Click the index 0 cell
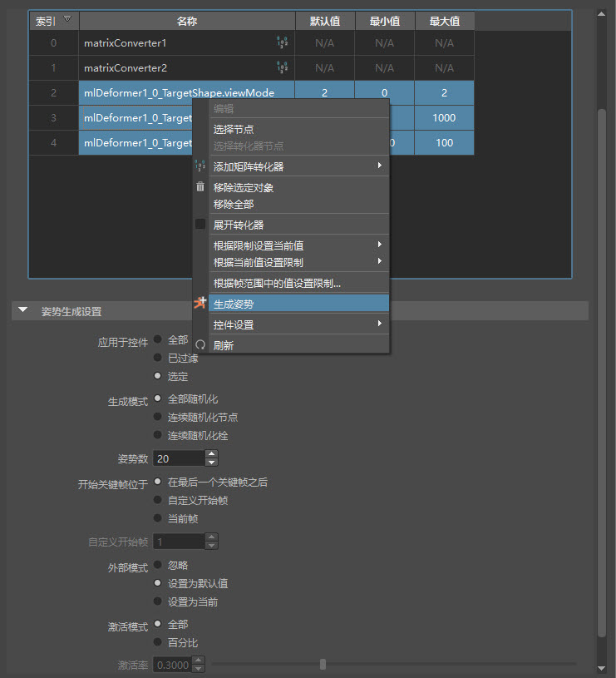 pos(53,42)
